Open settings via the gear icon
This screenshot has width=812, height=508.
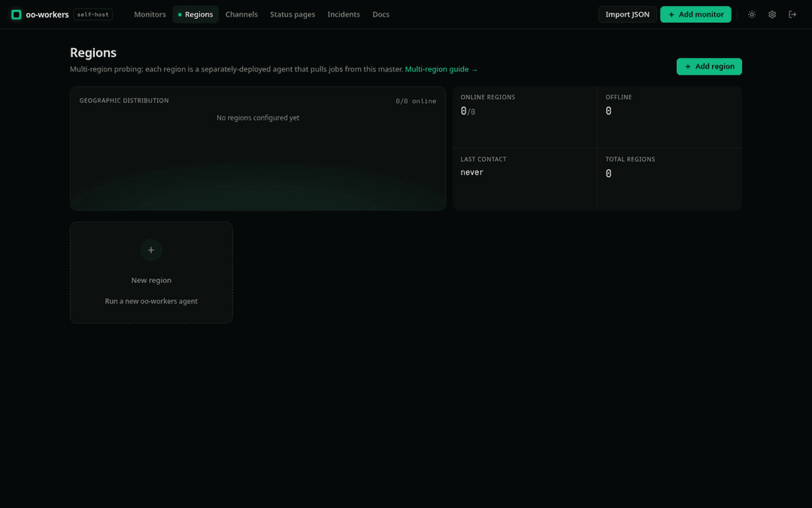(772, 14)
